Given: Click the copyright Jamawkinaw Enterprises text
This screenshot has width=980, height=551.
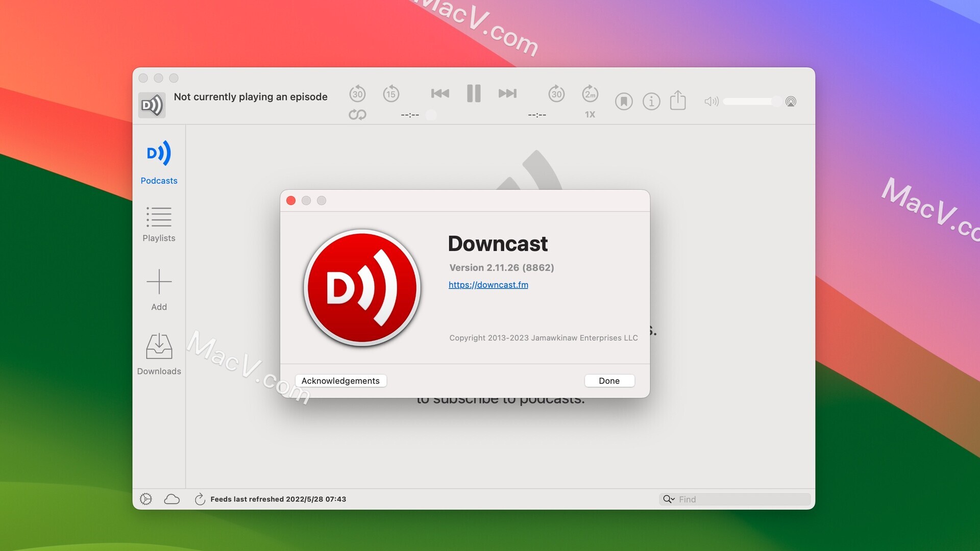Looking at the screenshot, I should [544, 338].
